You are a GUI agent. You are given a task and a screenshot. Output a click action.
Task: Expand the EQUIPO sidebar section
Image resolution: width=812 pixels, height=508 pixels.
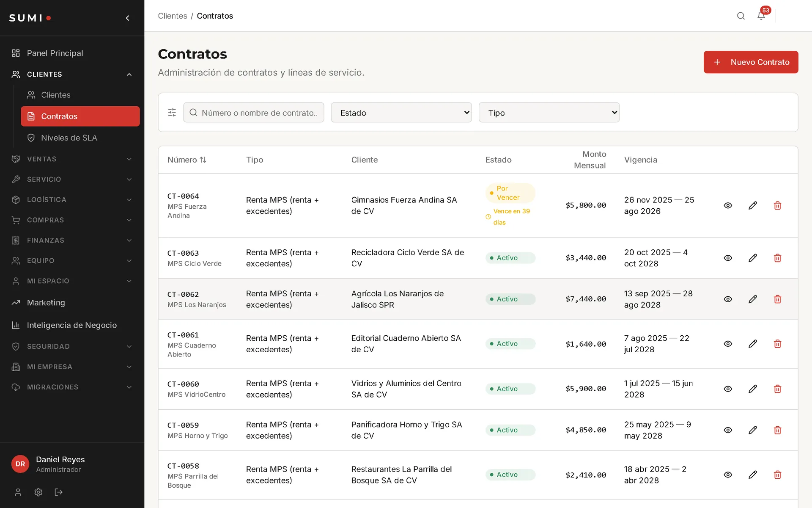[x=72, y=261]
